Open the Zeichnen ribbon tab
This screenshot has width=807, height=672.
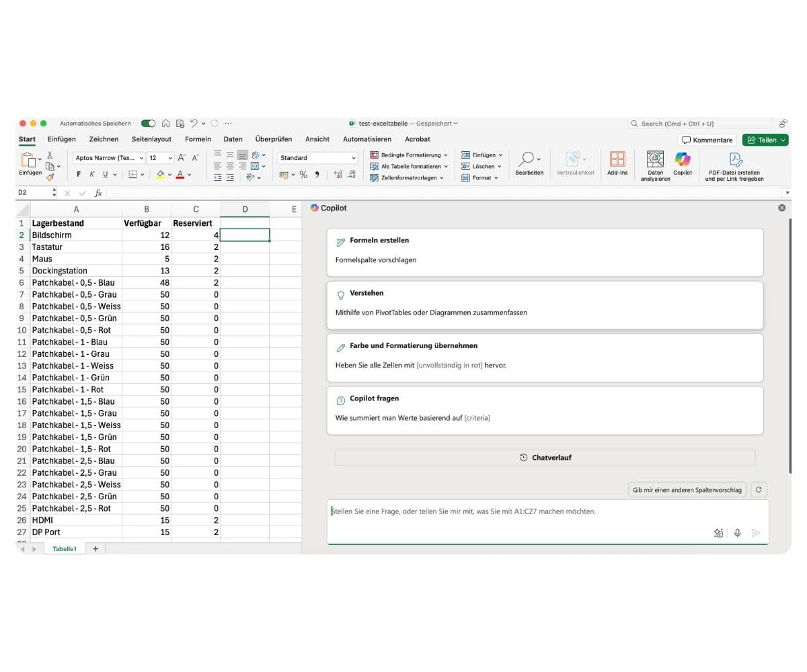[104, 139]
